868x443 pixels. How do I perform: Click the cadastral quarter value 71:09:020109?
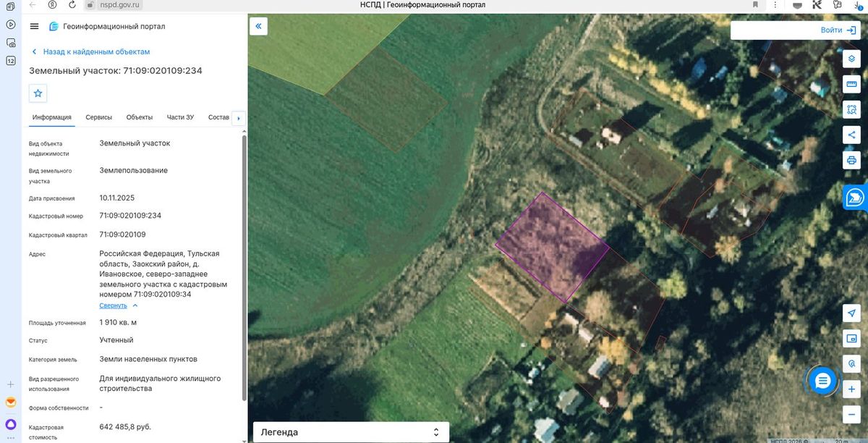(123, 235)
